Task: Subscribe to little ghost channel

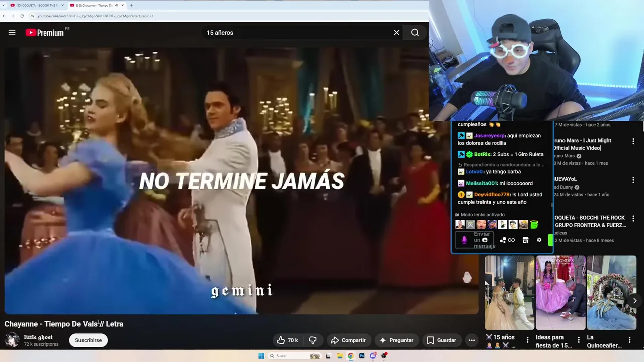Action: pos(89,340)
